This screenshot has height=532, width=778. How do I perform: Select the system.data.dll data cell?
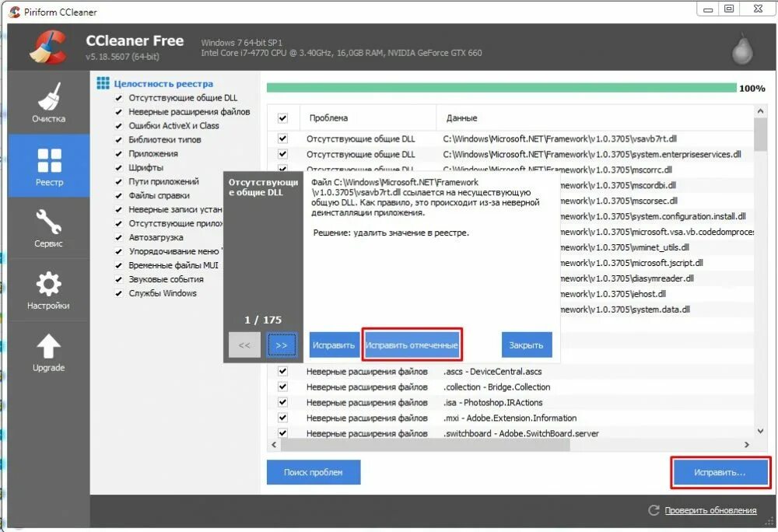[x=626, y=310]
